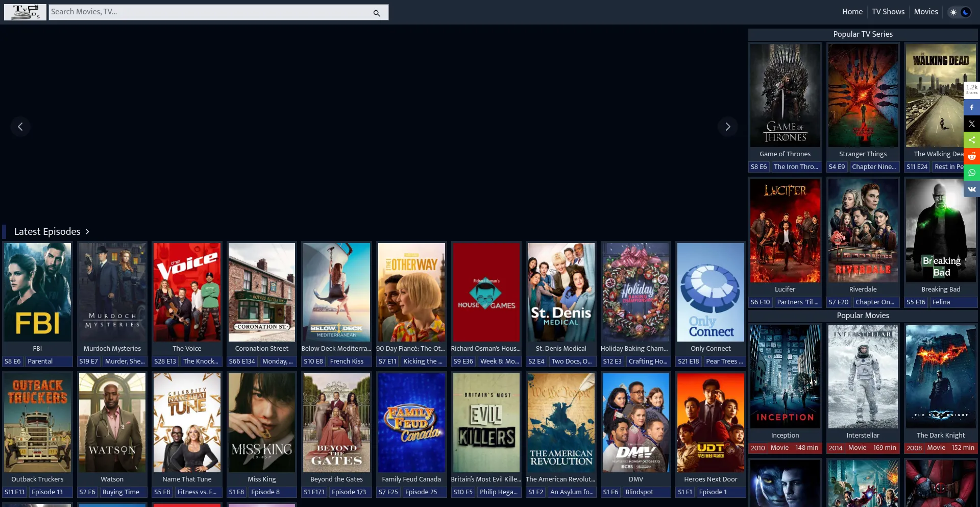Click Stranger Things 'Chapter Nine' link
Image resolution: width=980 pixels, height=507 pixels.
[x=874, y=167]
